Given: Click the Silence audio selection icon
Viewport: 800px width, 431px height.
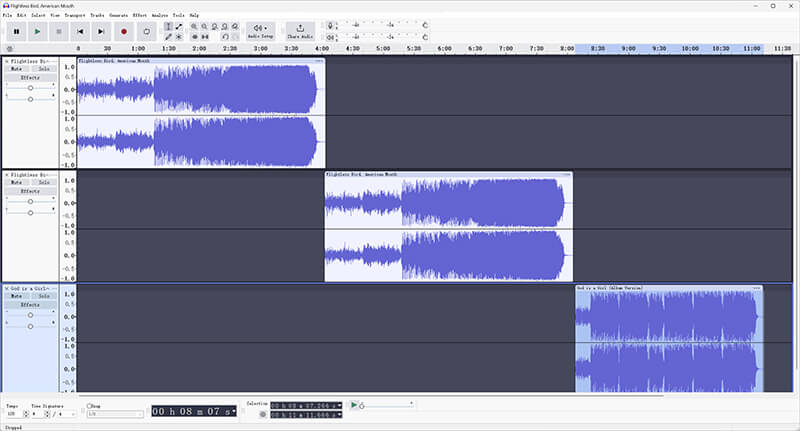Looking at the screenshot, I should pyautogui.click(x=205, y=37).
